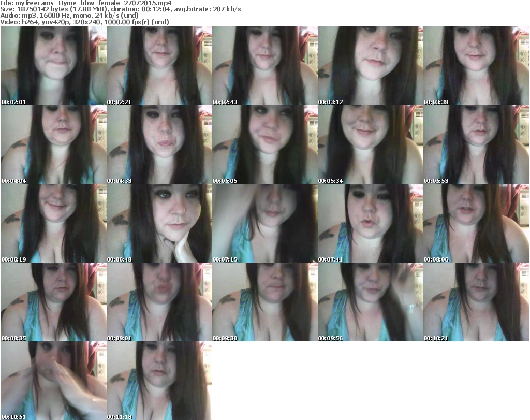
Task: Select the thumbnail stamped 00:02:43
Action: coord(265,66)
